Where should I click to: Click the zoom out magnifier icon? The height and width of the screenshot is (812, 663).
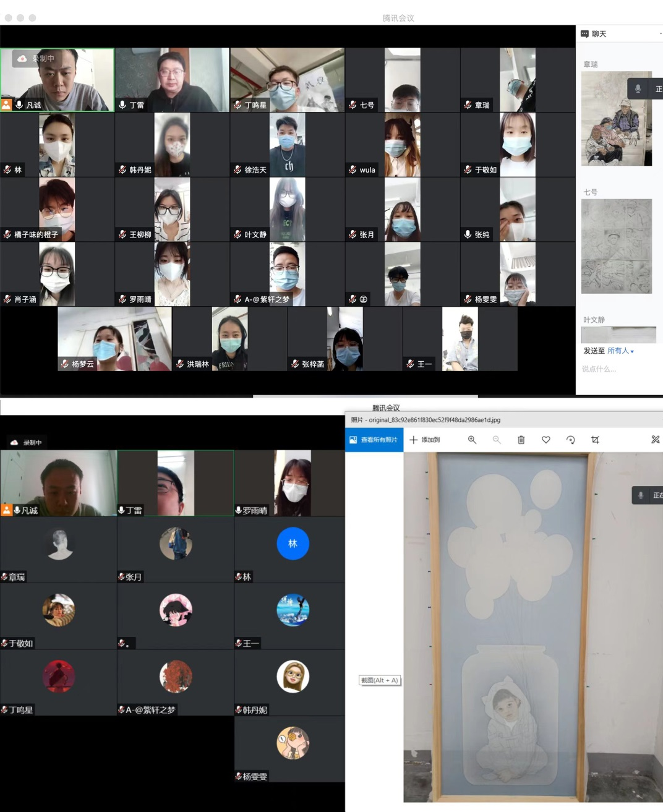[x=497, y=440]
